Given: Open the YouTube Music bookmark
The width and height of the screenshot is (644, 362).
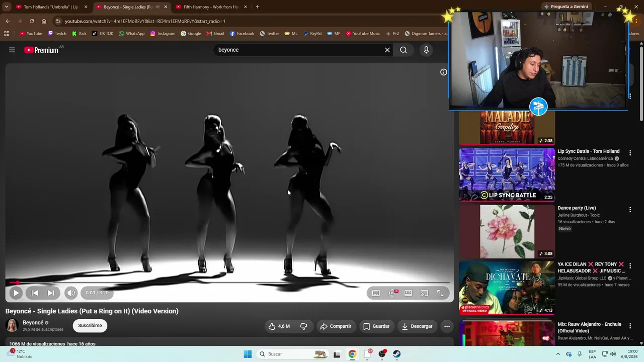Looking at the screenshot, I should 363,34.
